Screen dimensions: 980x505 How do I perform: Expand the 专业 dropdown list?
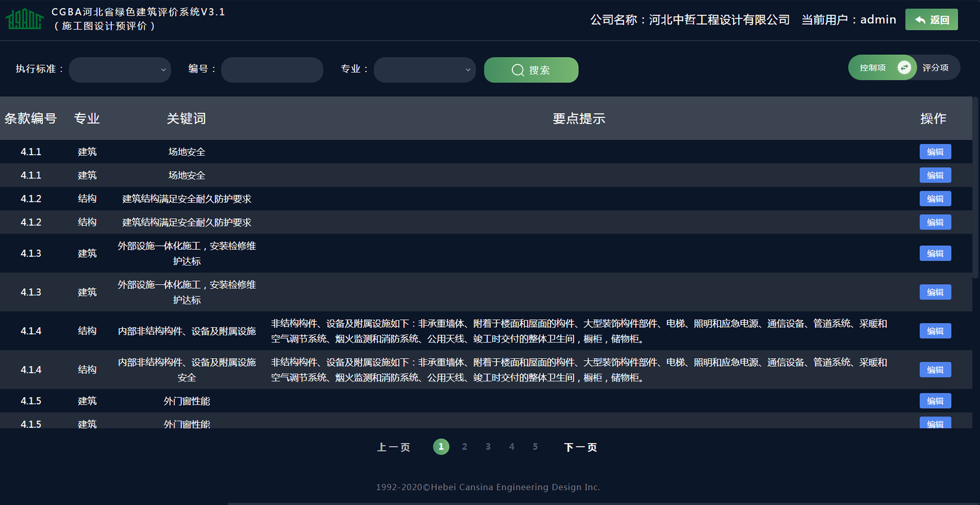pyautogui.click(x=425, y=70)
